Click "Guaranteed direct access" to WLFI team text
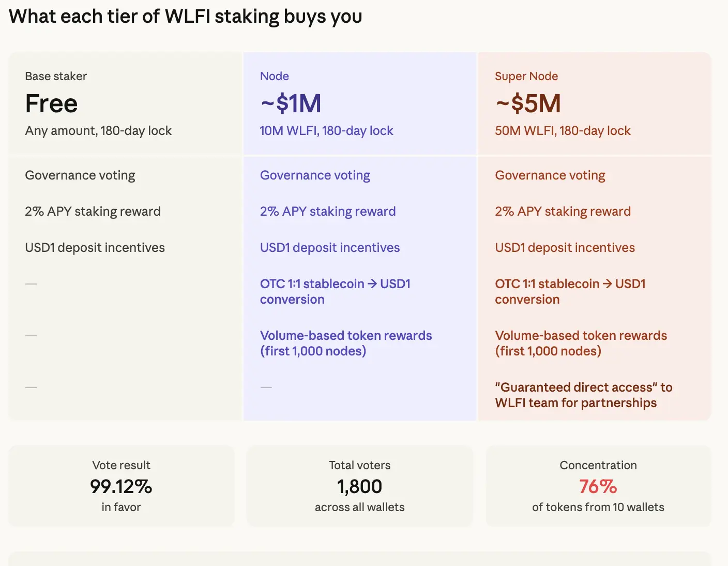This screenshot has height=566, width=728. (x=583, y=395)
